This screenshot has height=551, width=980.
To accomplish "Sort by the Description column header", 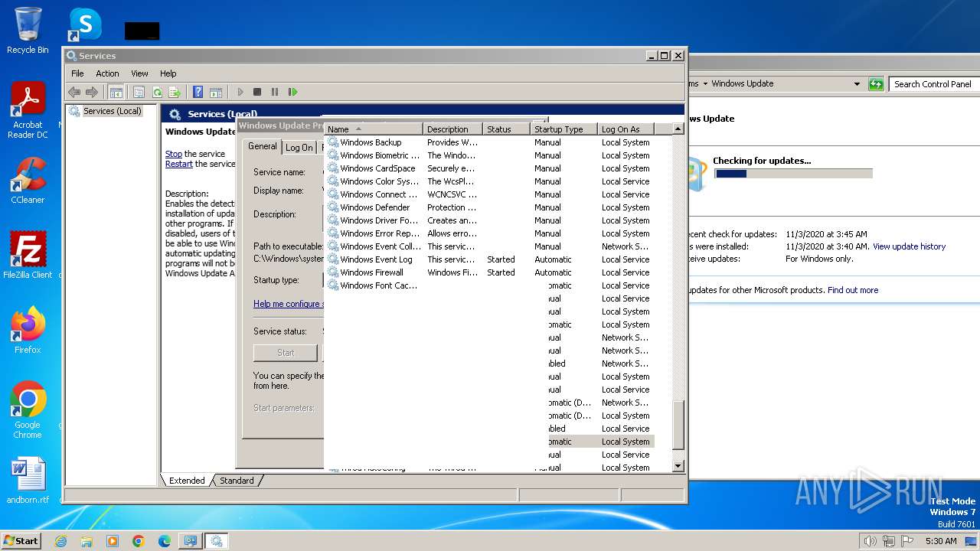I will click(x=452, y=129).
